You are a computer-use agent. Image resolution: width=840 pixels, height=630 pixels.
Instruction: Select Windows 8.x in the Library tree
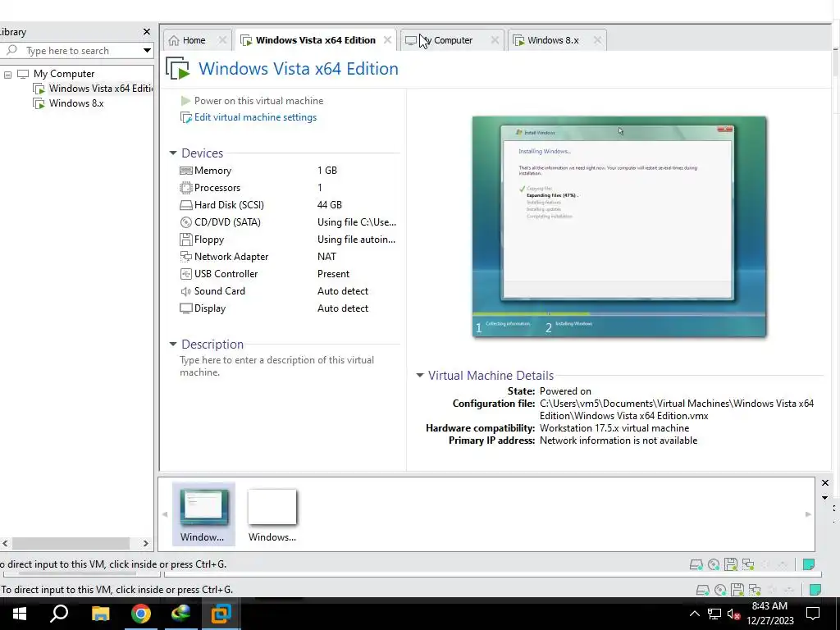click(76, 103)
